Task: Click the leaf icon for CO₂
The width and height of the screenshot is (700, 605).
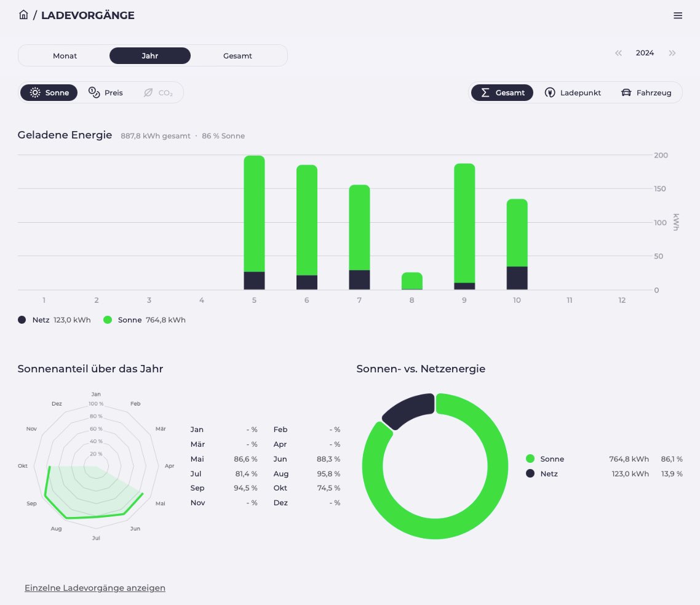Action: 148,92
